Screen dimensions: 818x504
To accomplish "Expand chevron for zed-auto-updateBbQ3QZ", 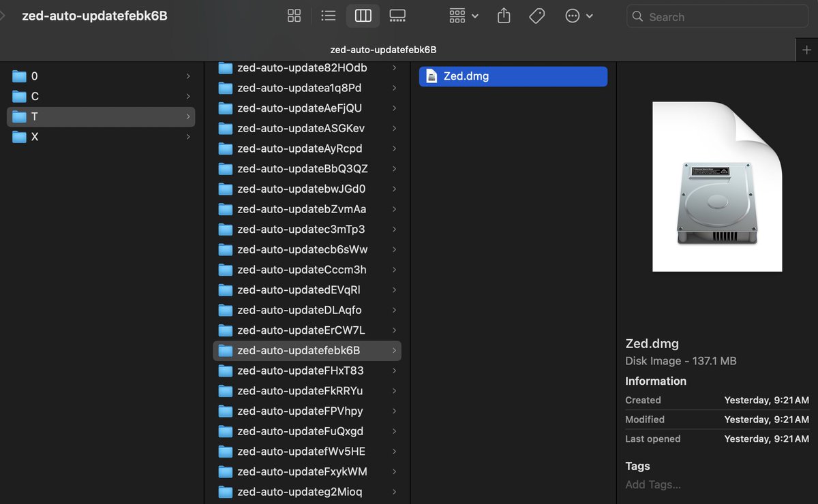I will (395, 169).
